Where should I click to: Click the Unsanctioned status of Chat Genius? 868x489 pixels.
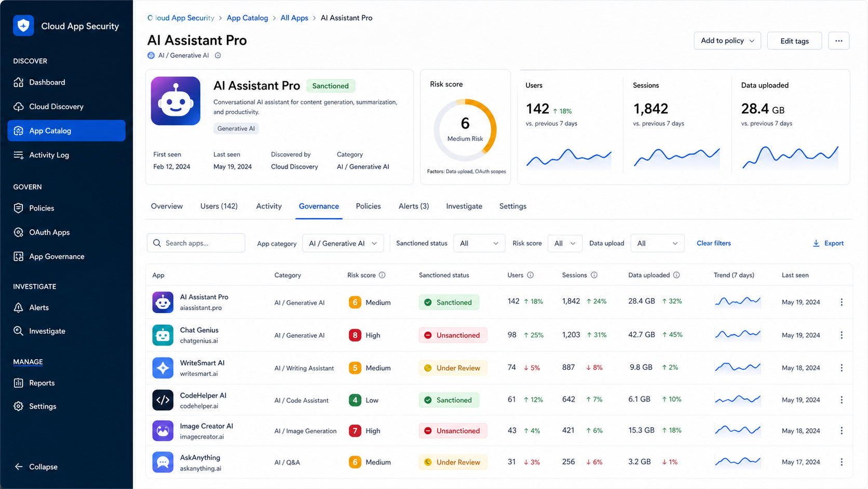pyautogui.click(x=453, y=335)
